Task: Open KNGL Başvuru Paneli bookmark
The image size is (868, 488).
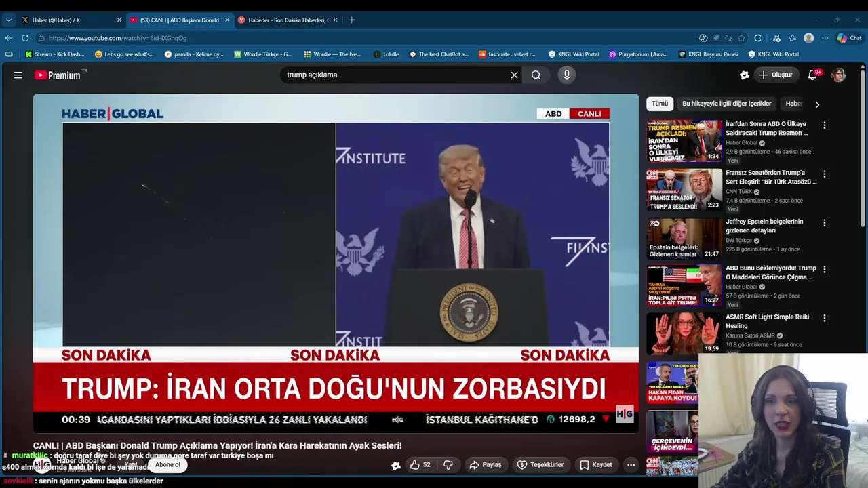Action: [x=709, y=54]
